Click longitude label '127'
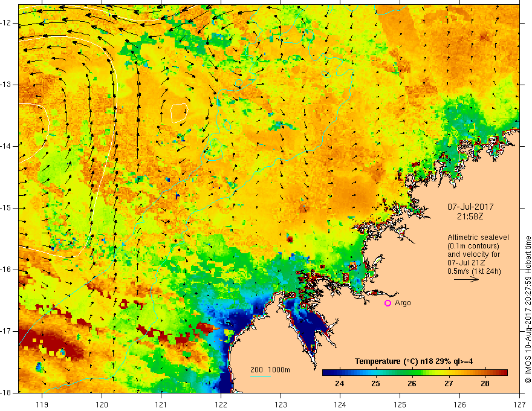532x411 pixels. tap(519, 404)
